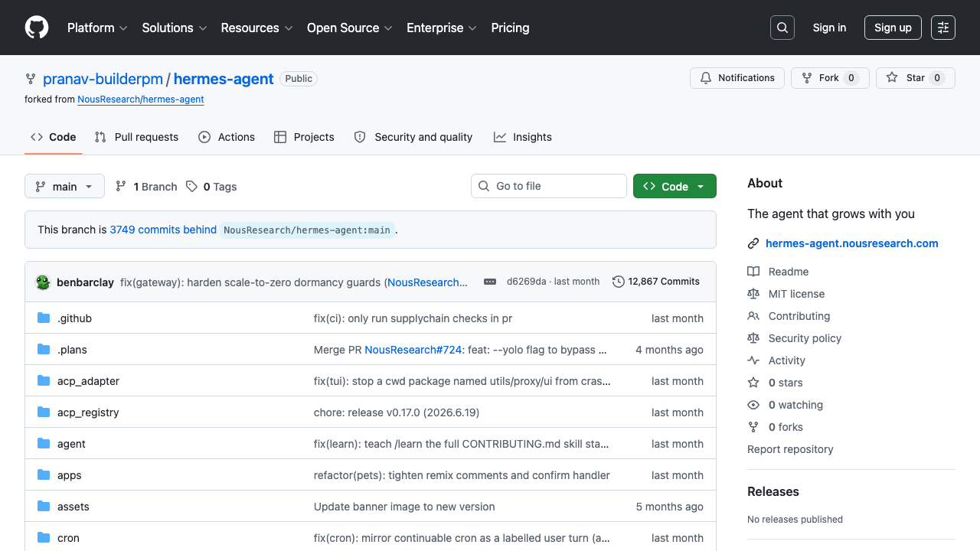Open the .github folder

pos(74,318)
